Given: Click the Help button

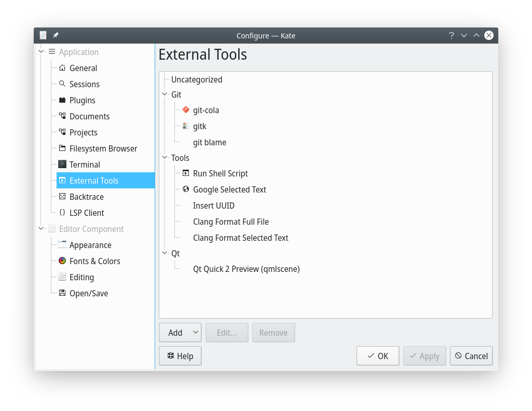Looking at the screenshot, I should (x=180, y=356).
